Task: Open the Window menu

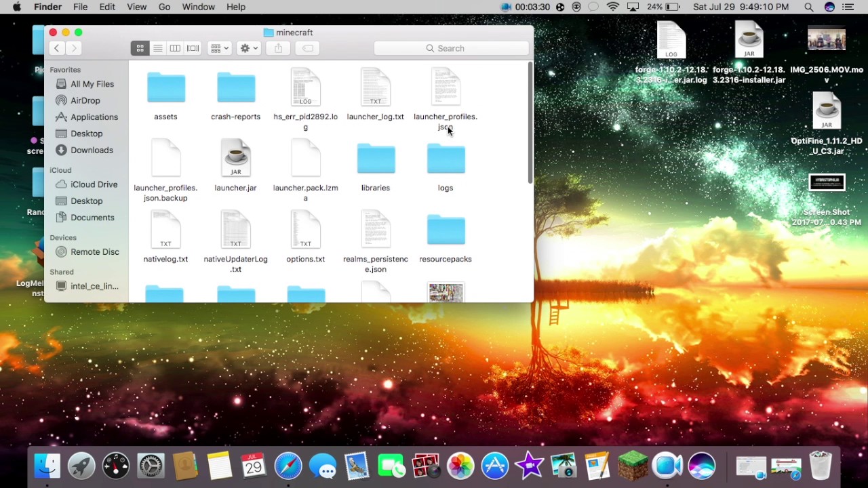Action: tap(199, 7)
